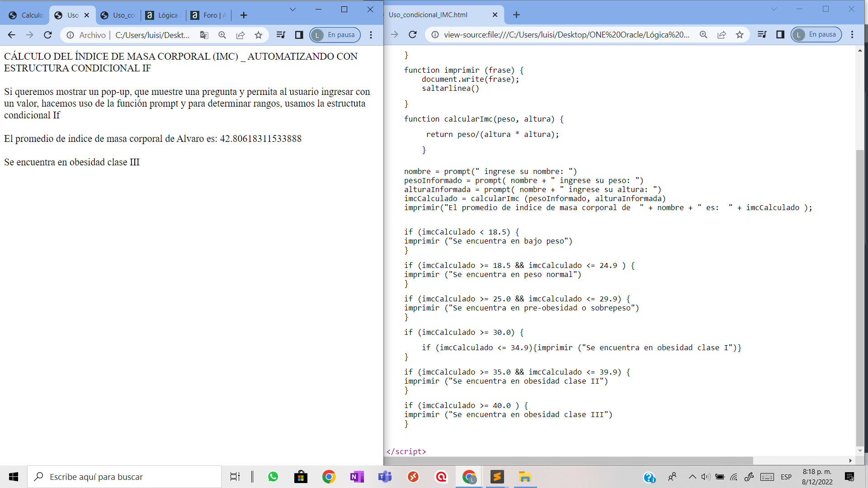The image size is (868, 488).
Task: Bookmark the page in left browser
Action: [x=259, y=35]
